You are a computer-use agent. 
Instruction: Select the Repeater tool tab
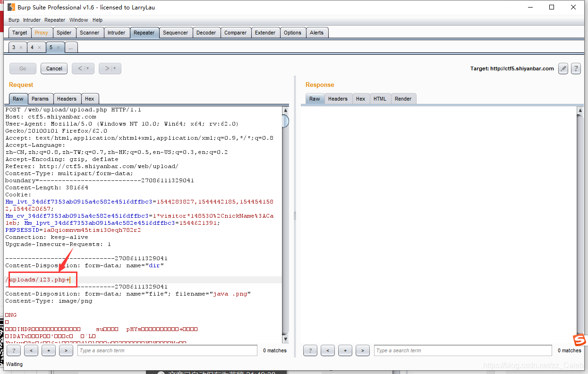(x=144, y=33)
